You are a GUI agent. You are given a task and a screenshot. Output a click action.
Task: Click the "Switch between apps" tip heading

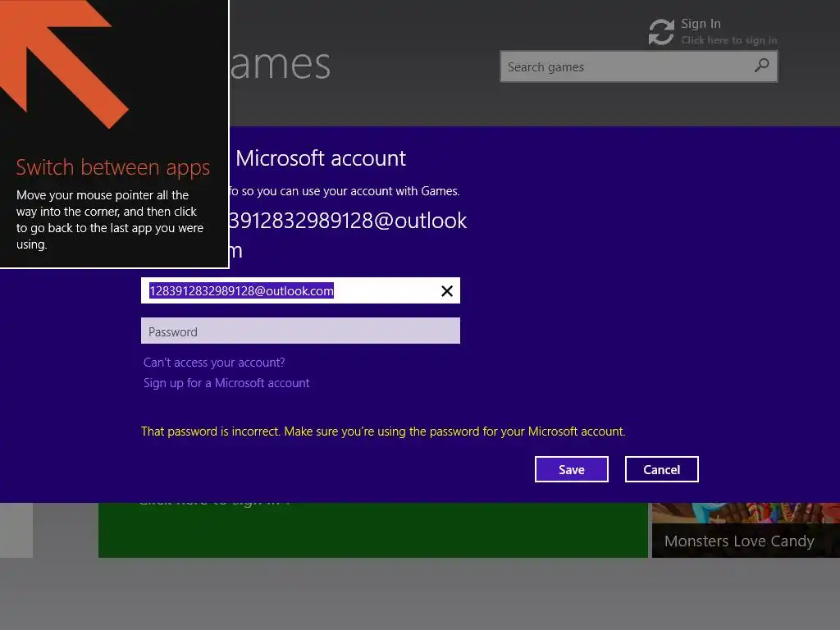click(113, 167)
